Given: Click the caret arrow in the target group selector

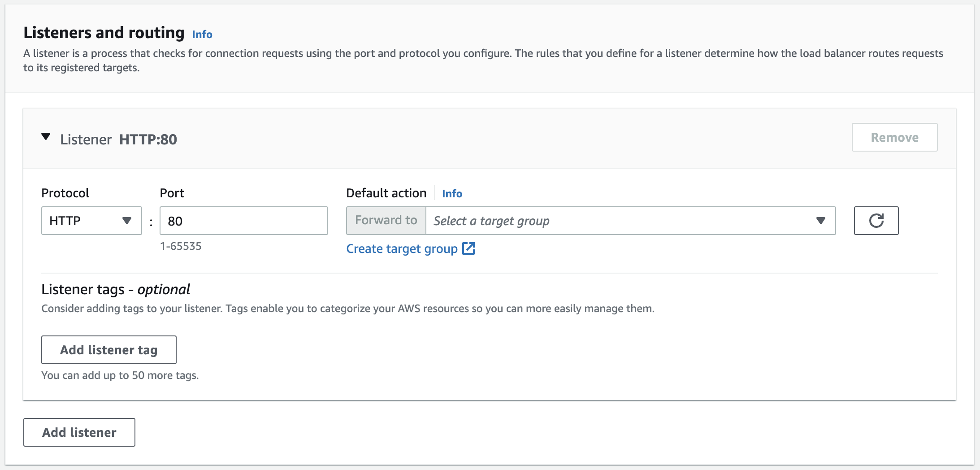Looking at the screenshot, I should pyautogui.click(x=820, y=221).
